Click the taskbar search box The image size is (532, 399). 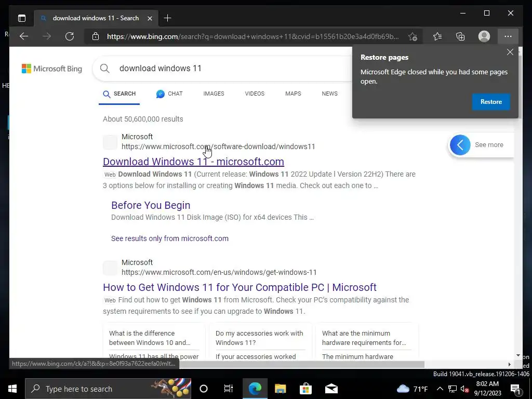[108, 389]
